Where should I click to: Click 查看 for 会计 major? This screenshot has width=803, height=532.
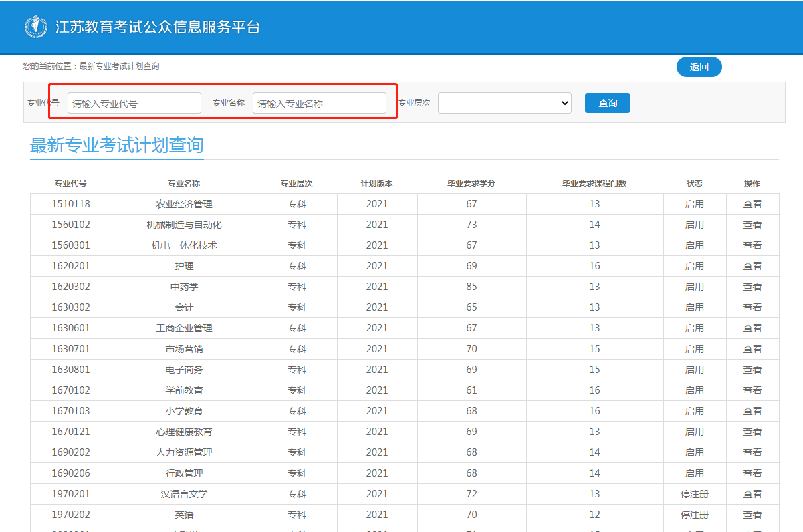752,307
